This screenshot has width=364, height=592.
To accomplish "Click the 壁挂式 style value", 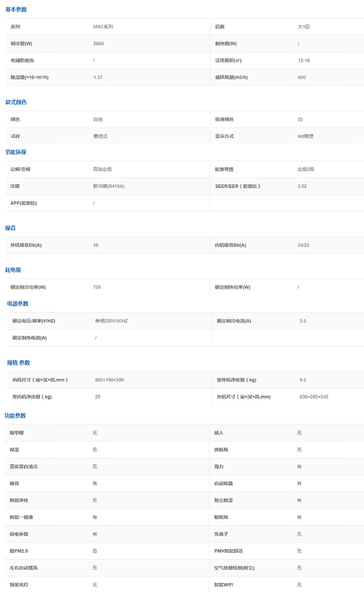I will point(100,136).
